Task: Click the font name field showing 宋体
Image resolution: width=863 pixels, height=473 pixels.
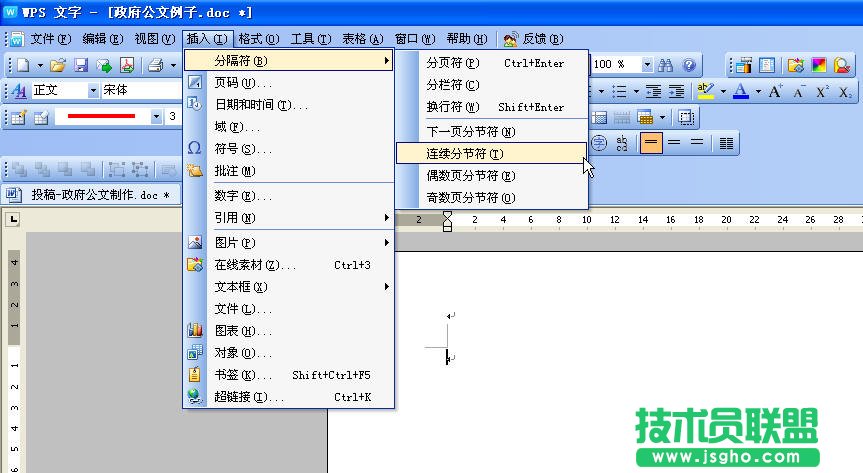Action: [141, 90]
